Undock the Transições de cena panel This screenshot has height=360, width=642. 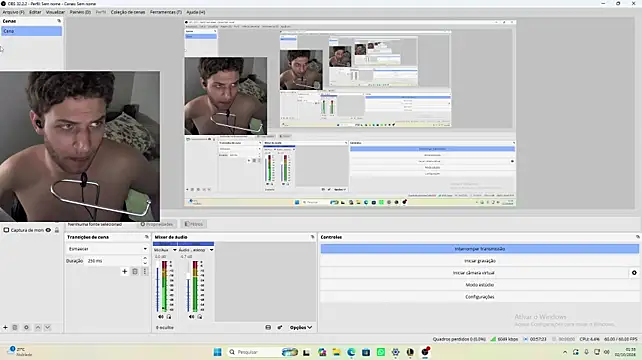click(x=147, y=237)
